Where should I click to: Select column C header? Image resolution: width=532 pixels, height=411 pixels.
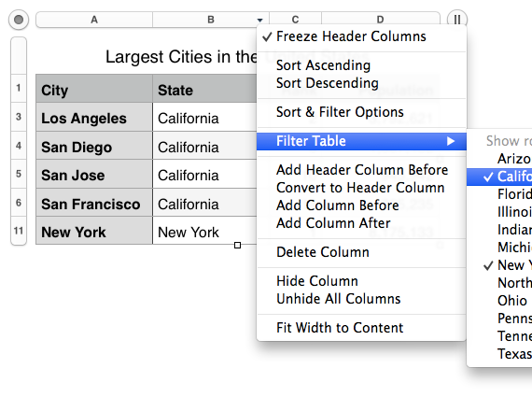[295, 20]
